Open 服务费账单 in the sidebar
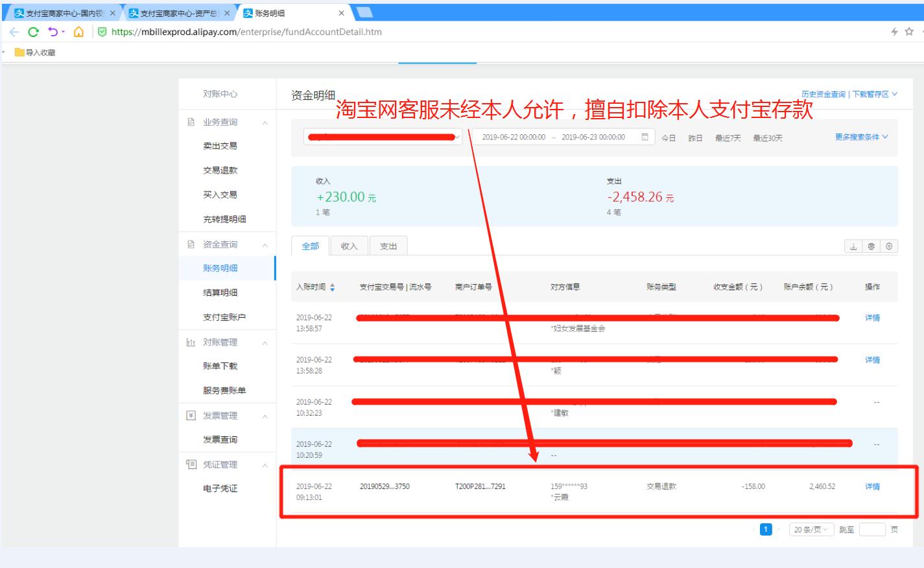The height and width of the screenshot is (568, 924). click(x=224, y=390)
